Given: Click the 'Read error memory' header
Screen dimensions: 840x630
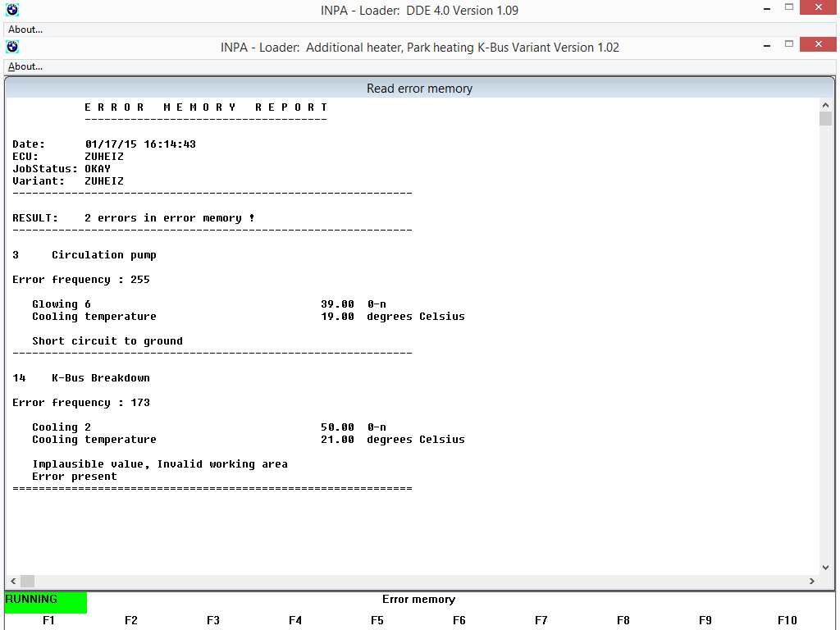Looking at the screenshot, I should (419, 89).
